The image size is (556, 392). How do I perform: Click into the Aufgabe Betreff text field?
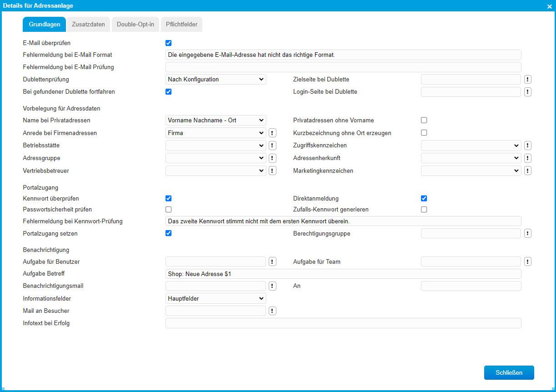point(343,274)
